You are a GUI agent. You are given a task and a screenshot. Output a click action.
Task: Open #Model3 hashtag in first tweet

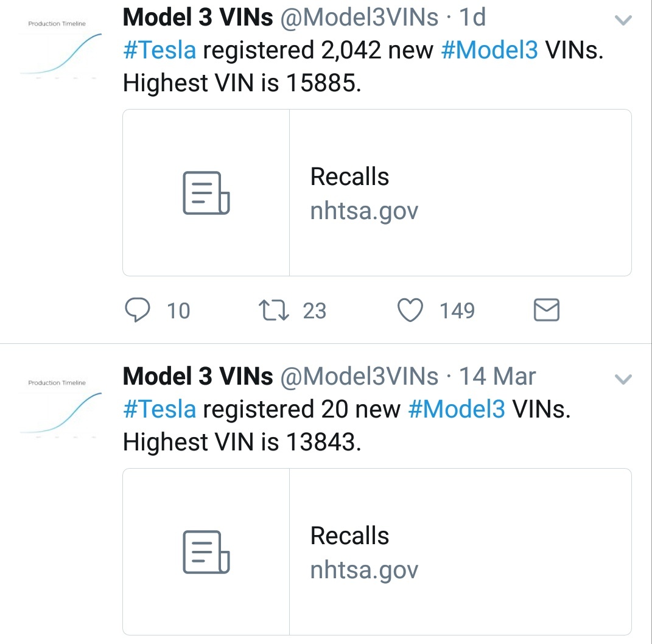click(x=489, y=51)
